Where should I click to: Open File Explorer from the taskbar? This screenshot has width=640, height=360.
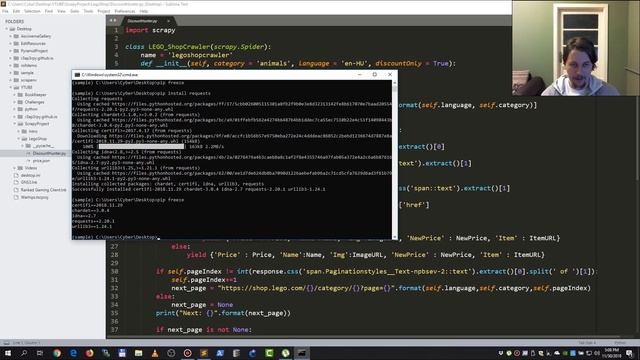click(138, 353)
